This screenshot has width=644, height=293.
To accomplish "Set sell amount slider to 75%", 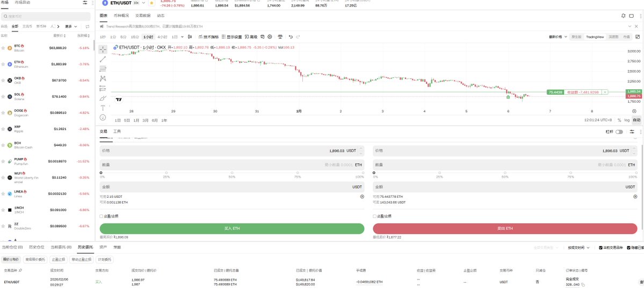I will pyautogui.click(x=570, y=173).
